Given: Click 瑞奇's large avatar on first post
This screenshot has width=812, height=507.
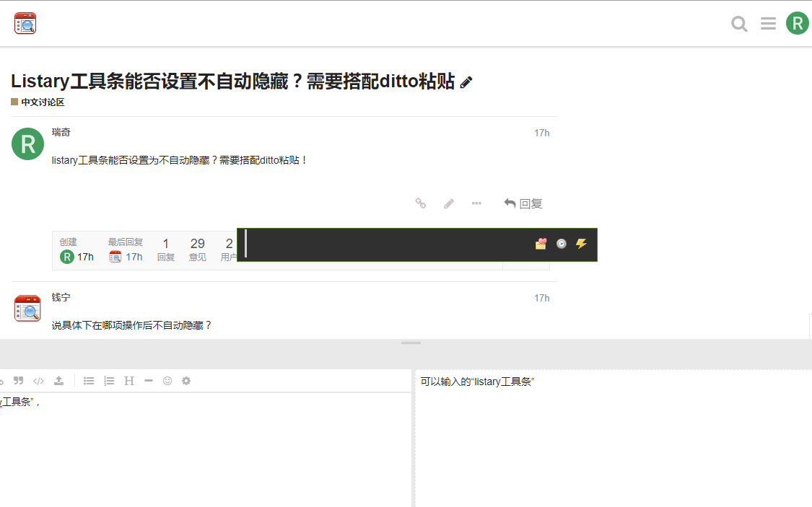Looking at the screenshot, I should [x=28, y=144].
